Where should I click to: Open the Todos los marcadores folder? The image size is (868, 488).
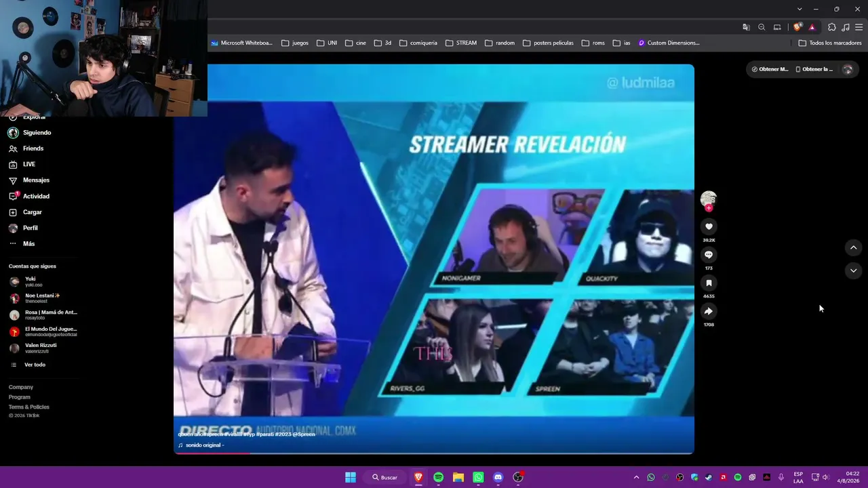(830, 43)
